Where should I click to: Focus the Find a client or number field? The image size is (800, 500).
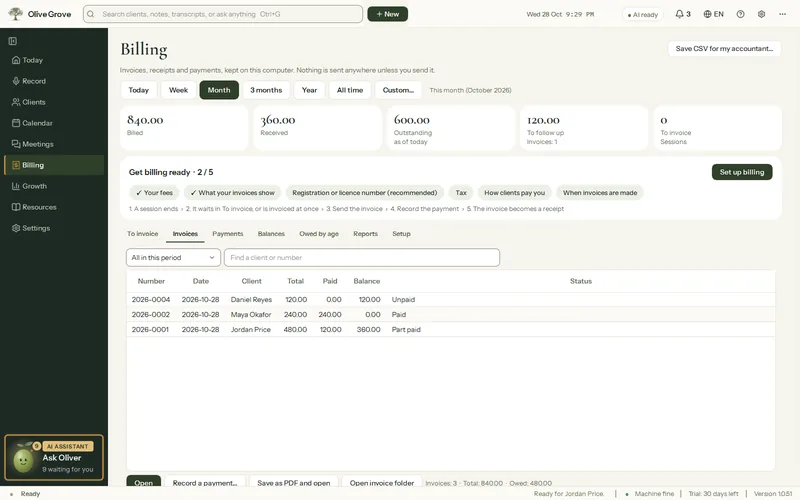tap(362, 258)
